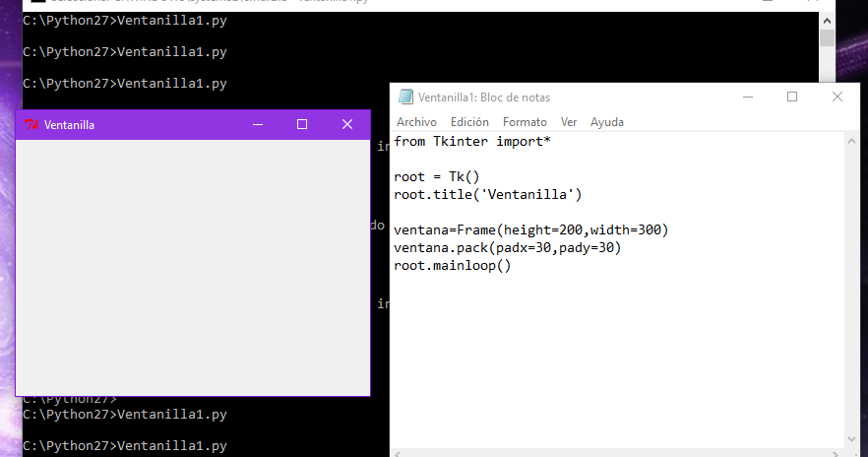Click the line 'root = Tk()'
Image resolution: width=868 pixels, height=457 pixels.
437,177
